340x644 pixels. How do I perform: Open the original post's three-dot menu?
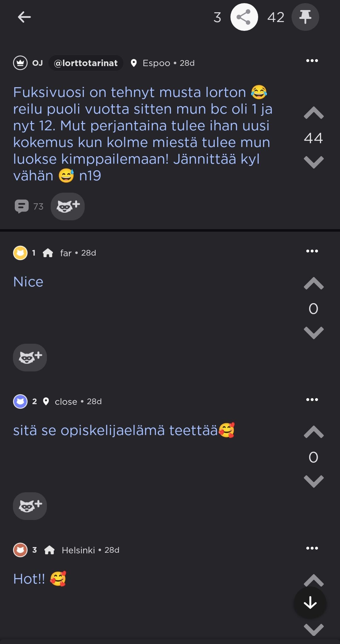(x=312, y=61)
